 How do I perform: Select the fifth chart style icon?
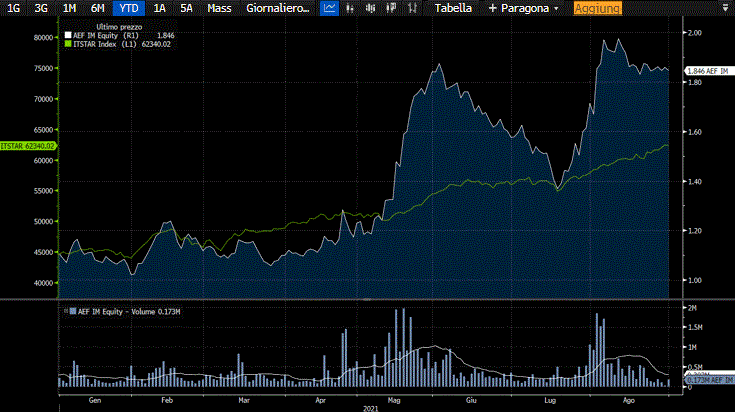pyautogui.click(x=409, y=8)
